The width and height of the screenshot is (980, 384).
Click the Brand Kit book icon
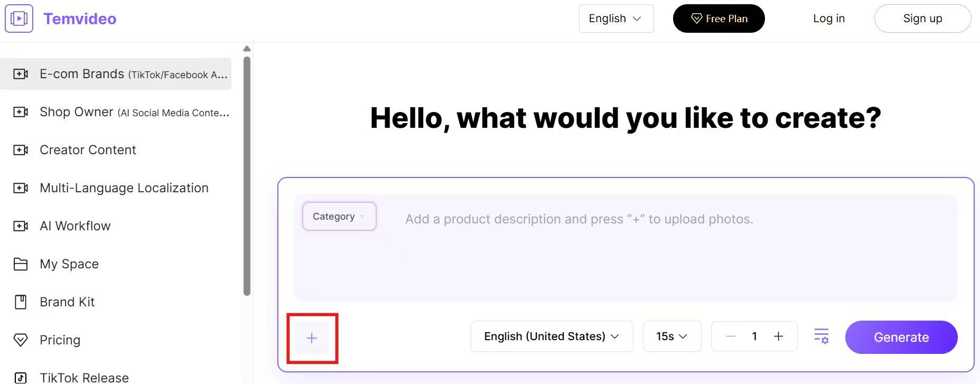click(x=21, y=302)
